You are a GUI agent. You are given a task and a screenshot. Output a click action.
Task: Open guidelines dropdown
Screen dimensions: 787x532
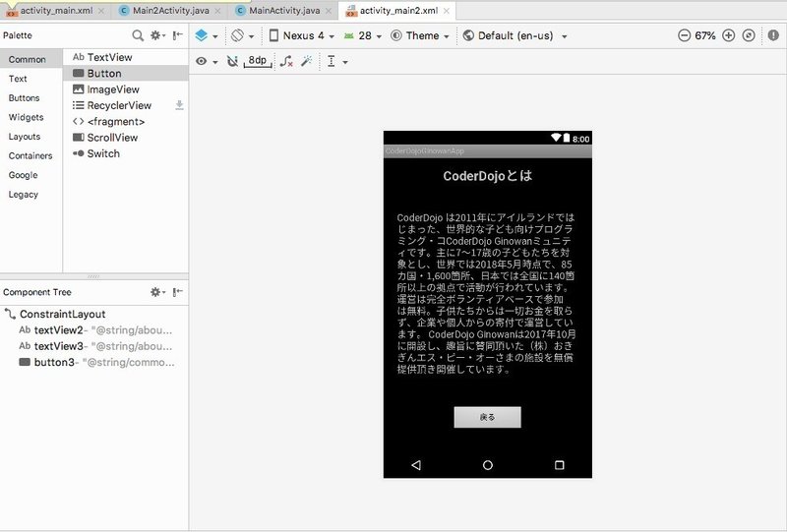(x=336, y=61)
